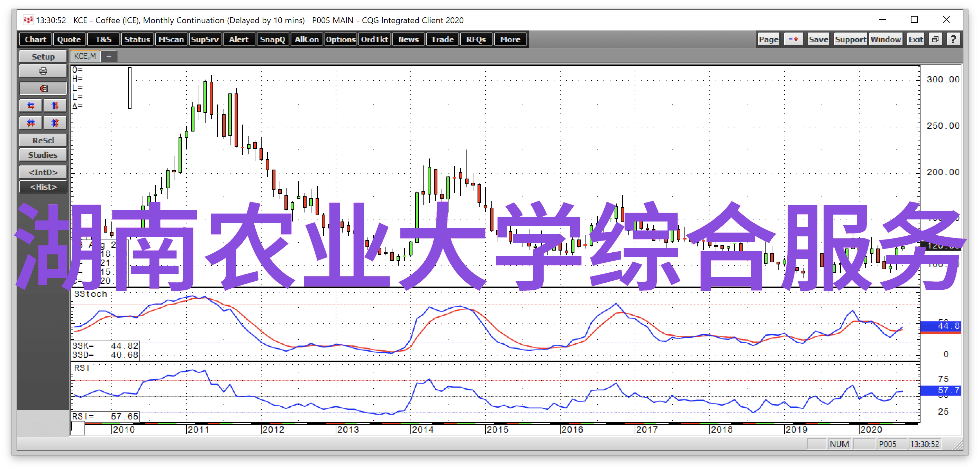Screen dimensions: 980x470
Task: Open the News toolbar item
Action: [409, 39]
